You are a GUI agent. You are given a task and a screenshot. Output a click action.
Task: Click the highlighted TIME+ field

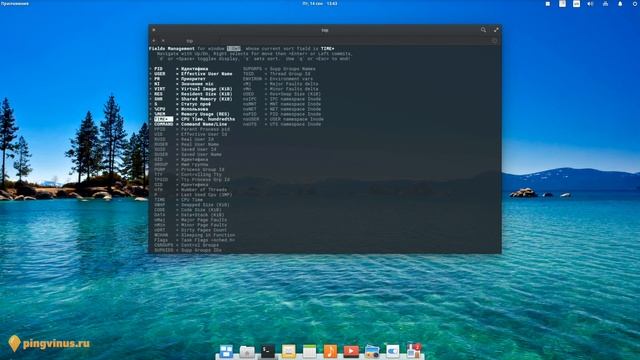[x=163, y=119]
